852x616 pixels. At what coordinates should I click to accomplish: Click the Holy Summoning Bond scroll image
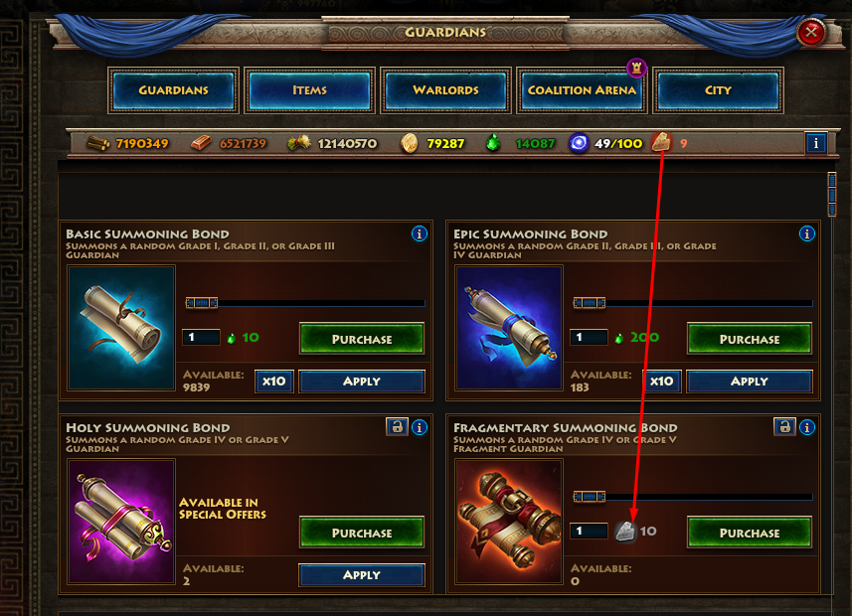coord(121,522)
